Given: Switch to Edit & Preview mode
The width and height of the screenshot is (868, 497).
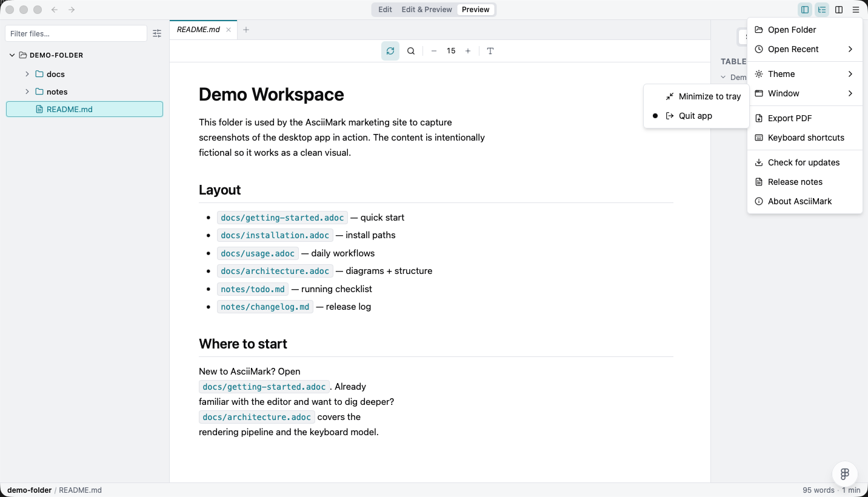Looking at the screenshot, I should [x=427, y=10].
